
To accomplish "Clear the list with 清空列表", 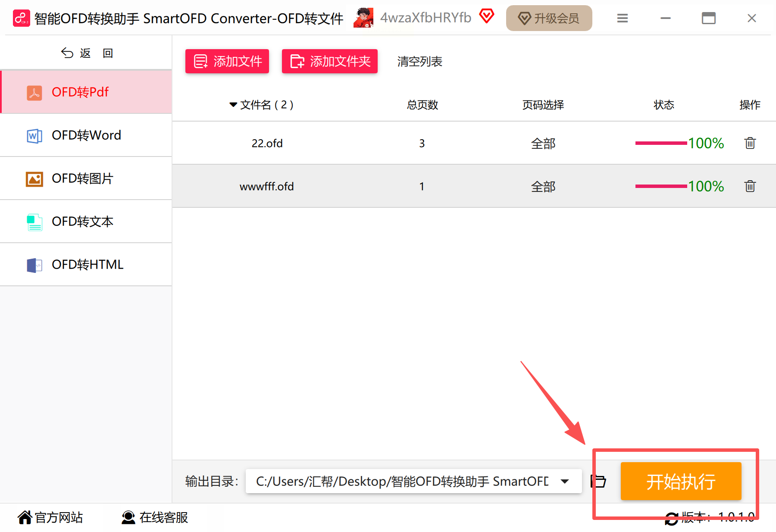I will [420, 62].
